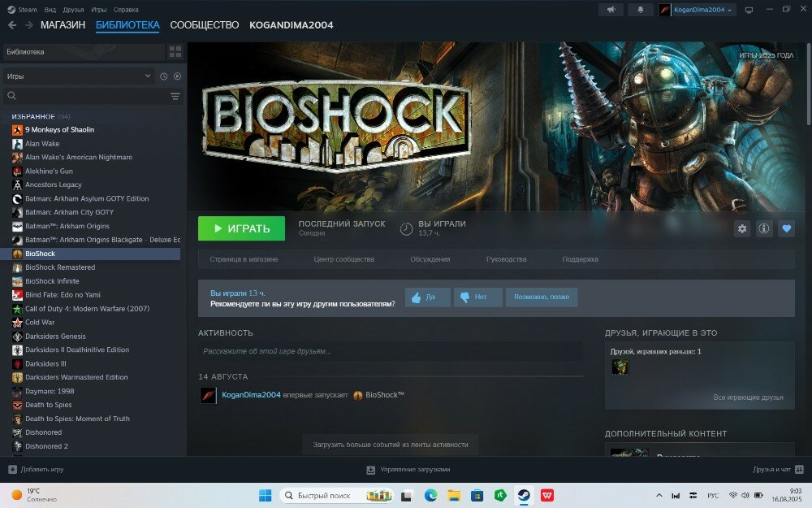812x508 pixels.
Task: Click the thumbs down Нет button
Action: (478, 297)
